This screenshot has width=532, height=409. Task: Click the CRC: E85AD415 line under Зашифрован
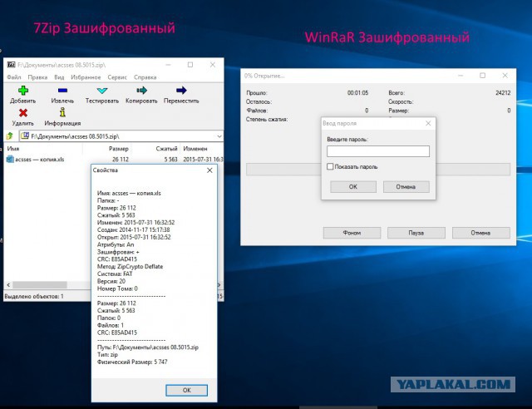[x=117, y=259]
